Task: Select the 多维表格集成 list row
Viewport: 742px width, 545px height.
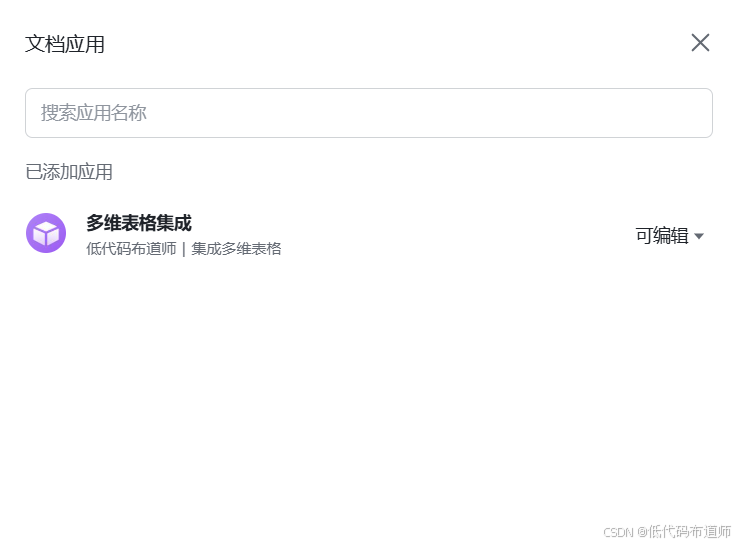Action: point(369,234)
